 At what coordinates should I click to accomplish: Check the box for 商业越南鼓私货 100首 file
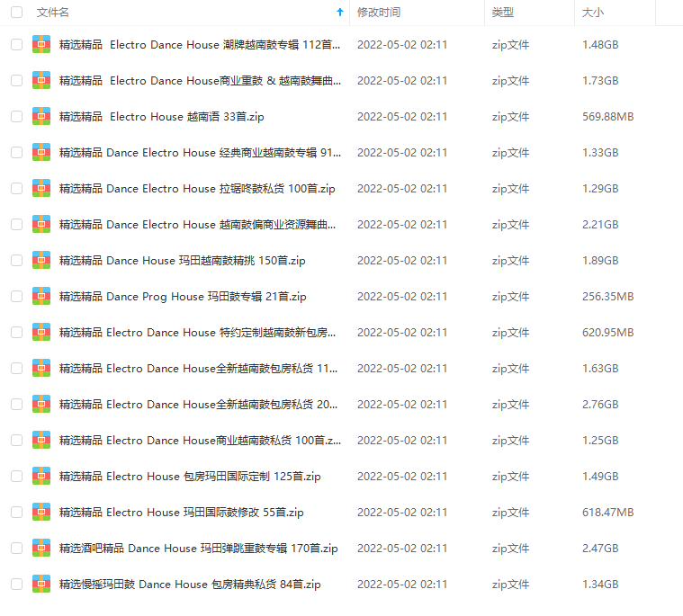pos(16,440)
